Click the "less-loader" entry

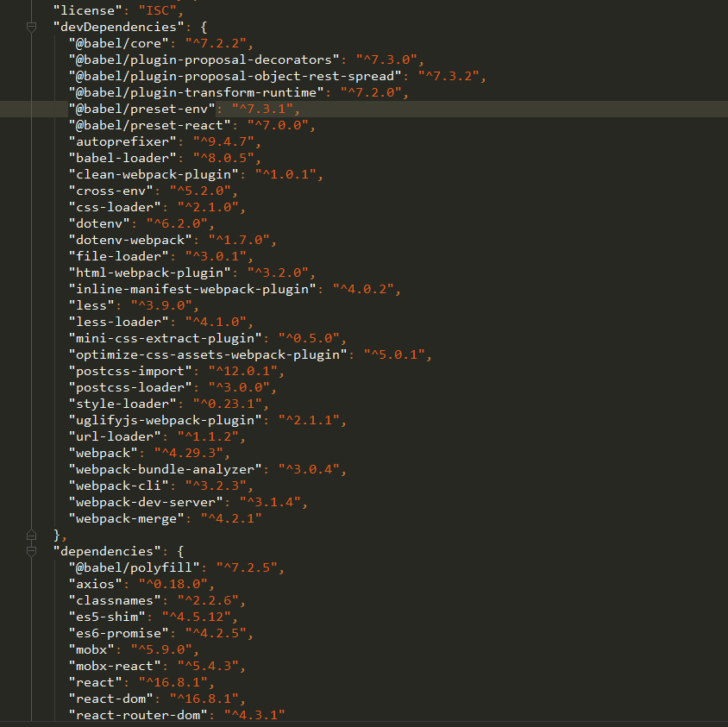pyautogui.click(x=160, y=323)
